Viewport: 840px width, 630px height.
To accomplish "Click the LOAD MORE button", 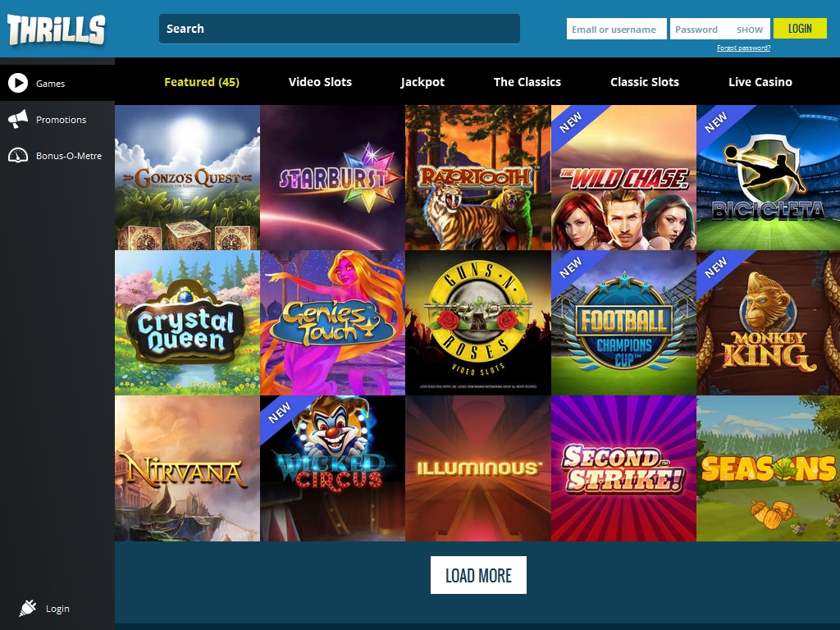I will pyautogui.click(x=478, y=575).
